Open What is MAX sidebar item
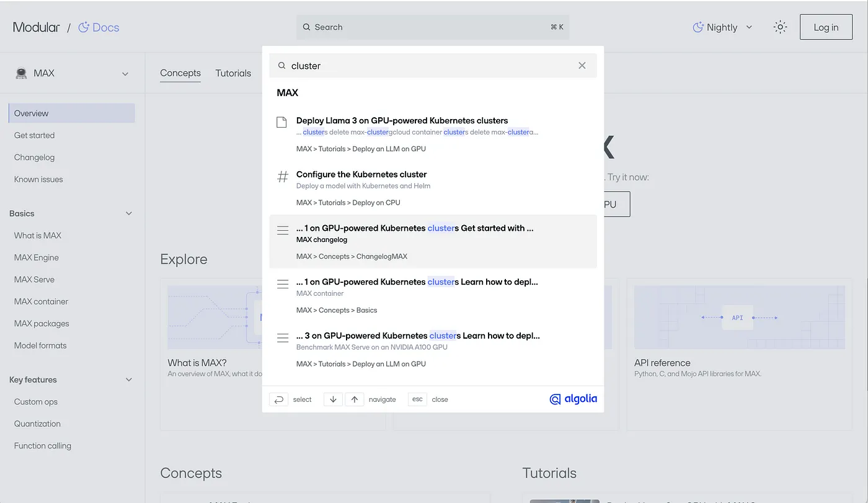This screenshot has height=503, width=868. [38, 236]
